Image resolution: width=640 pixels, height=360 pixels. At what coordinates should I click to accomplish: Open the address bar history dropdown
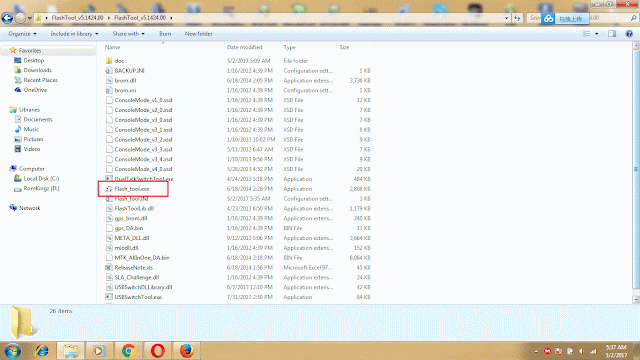click(x=507, y=18)
